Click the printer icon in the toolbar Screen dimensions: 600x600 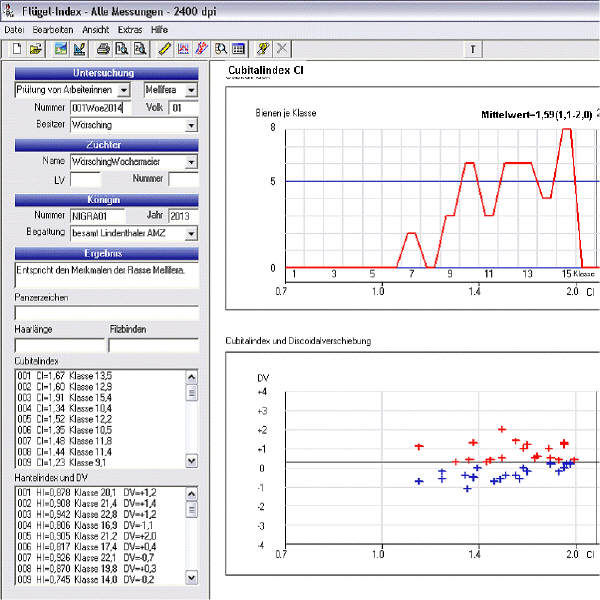pyautogui.click(x=104, y=48)
